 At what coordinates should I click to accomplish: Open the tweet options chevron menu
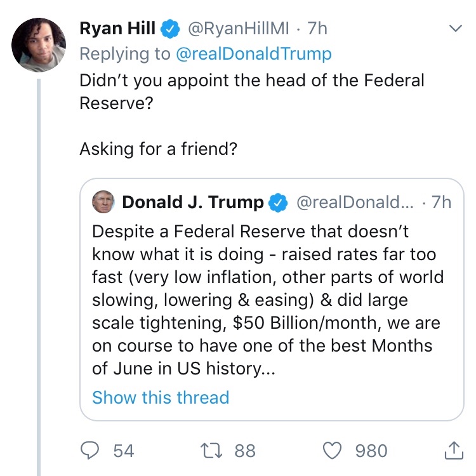[455, 29]
